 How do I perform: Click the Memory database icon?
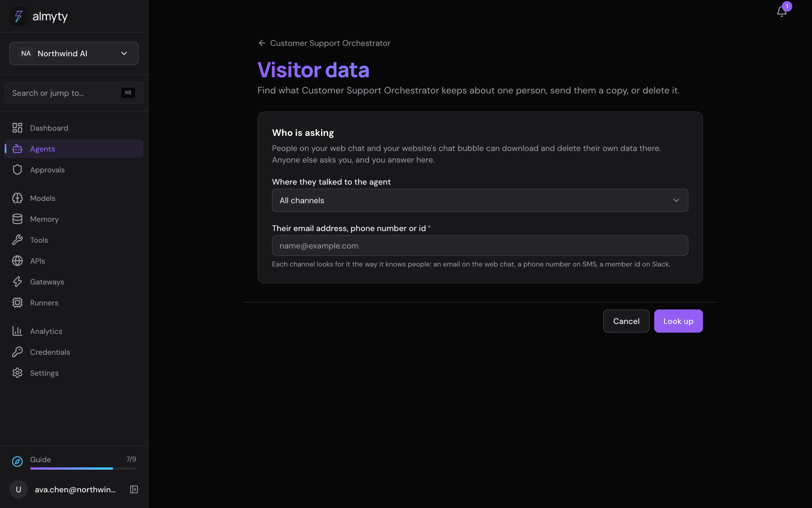pyautogui.click(x=17, y=219)
